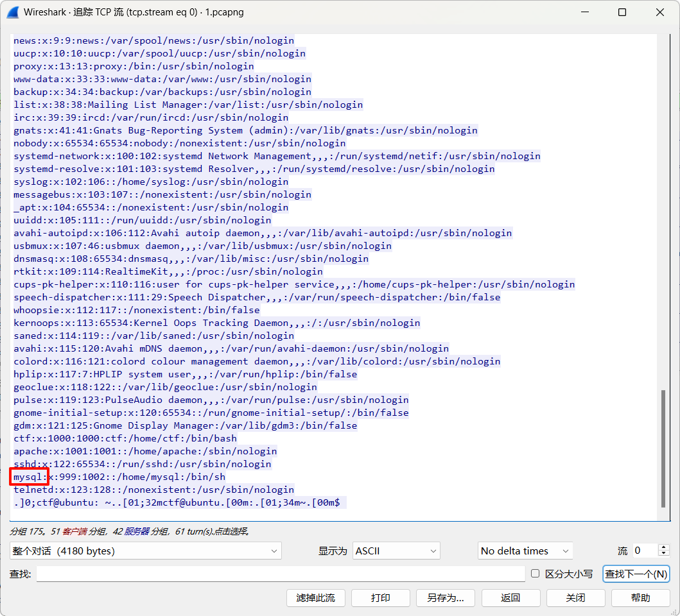Decrease the 流 stream number with down arrow
The image size is (680, 616).
point(663,554)
